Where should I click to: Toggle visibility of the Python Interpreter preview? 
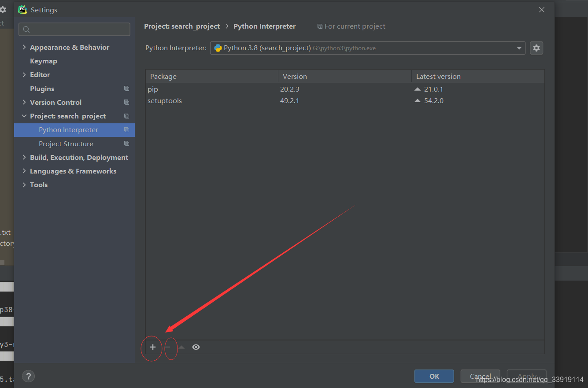click(x=196, y=347)
